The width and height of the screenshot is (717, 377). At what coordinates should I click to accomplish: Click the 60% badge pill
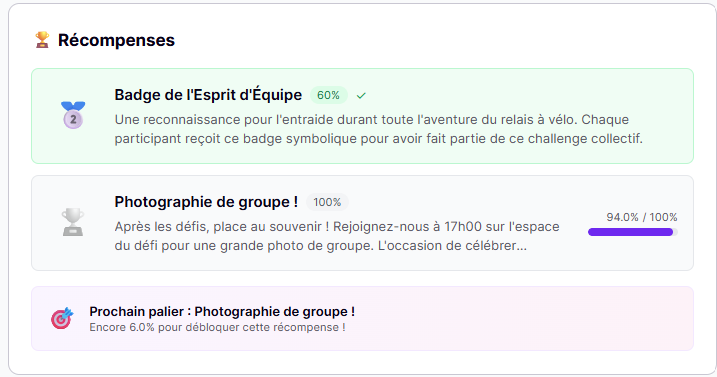(x=328, y=95)
